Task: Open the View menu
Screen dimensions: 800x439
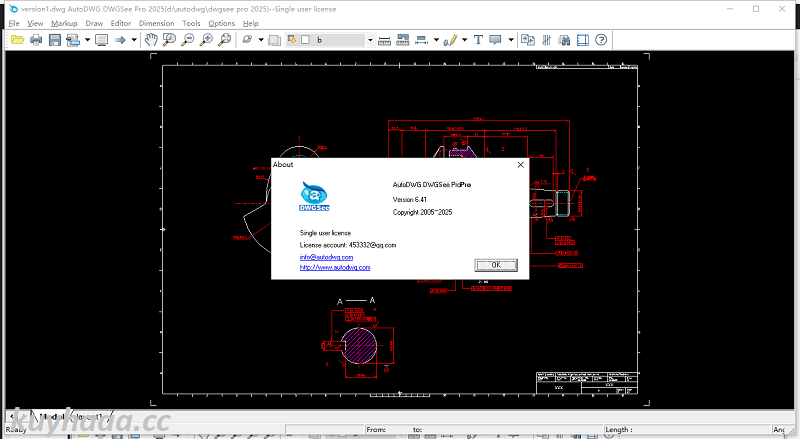Action: coord(35,23)
